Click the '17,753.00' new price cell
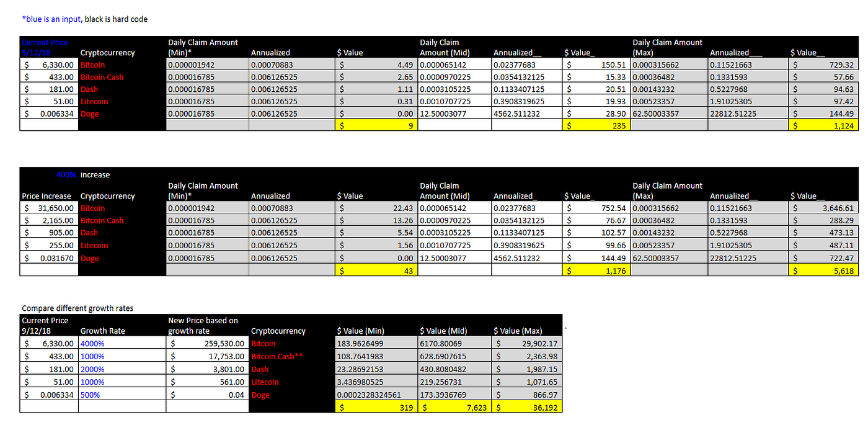The height and width of the screenshot is (425, 868). point(208,356)
